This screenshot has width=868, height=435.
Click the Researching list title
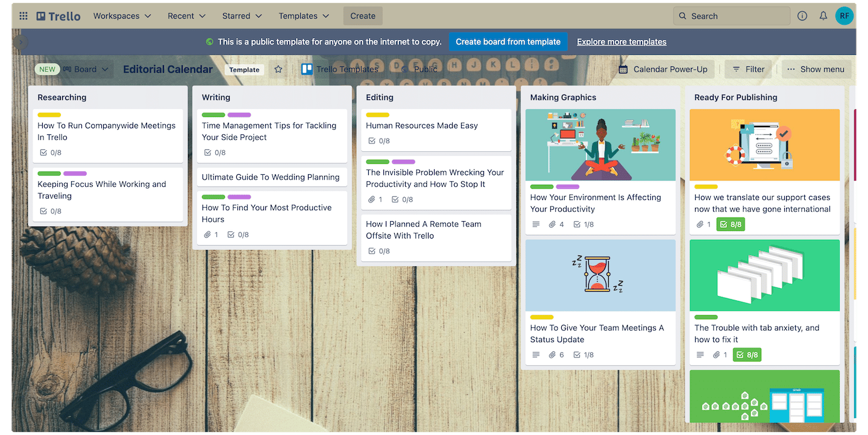tap(62, 97)
